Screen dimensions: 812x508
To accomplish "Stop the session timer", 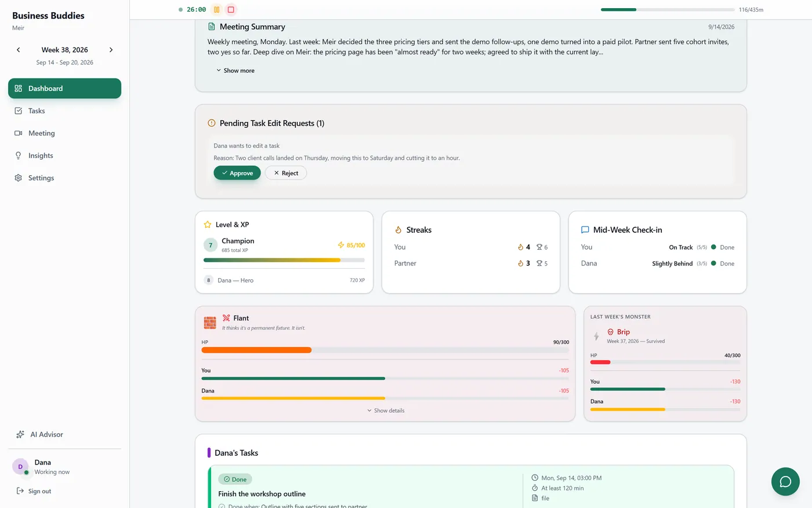I will [231, 9].
